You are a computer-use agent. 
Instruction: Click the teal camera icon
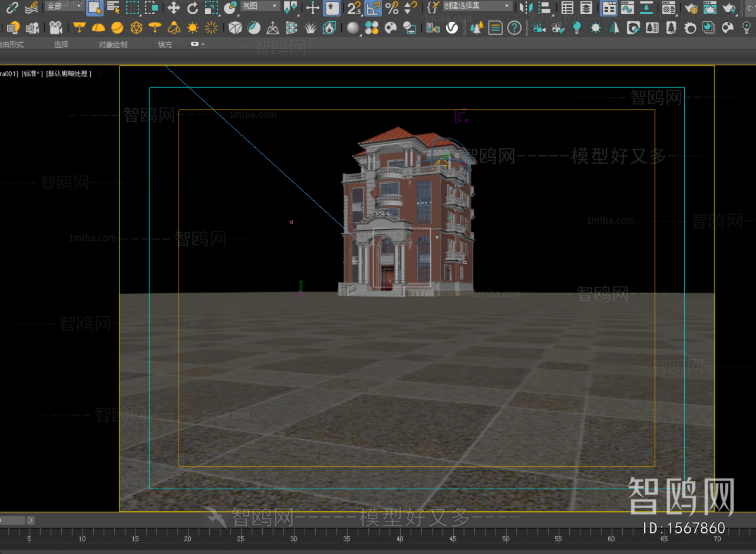tap(539, 28)
